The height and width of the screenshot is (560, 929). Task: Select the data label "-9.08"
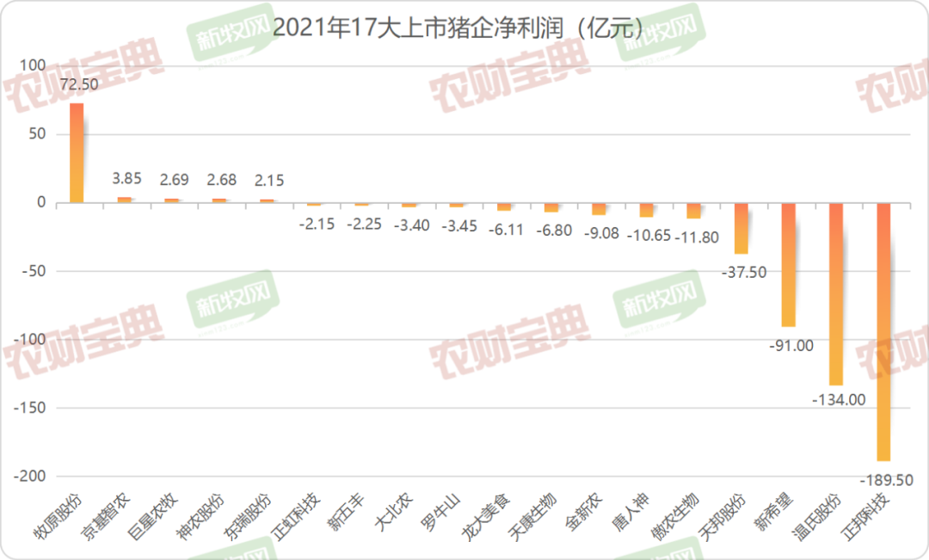pos(601,233)
